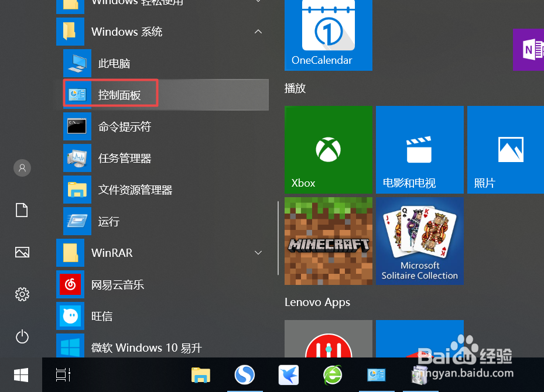This screenshot has height=392, width=544.
Task: Launch the Minecraft tile
Action: point(328,241)
